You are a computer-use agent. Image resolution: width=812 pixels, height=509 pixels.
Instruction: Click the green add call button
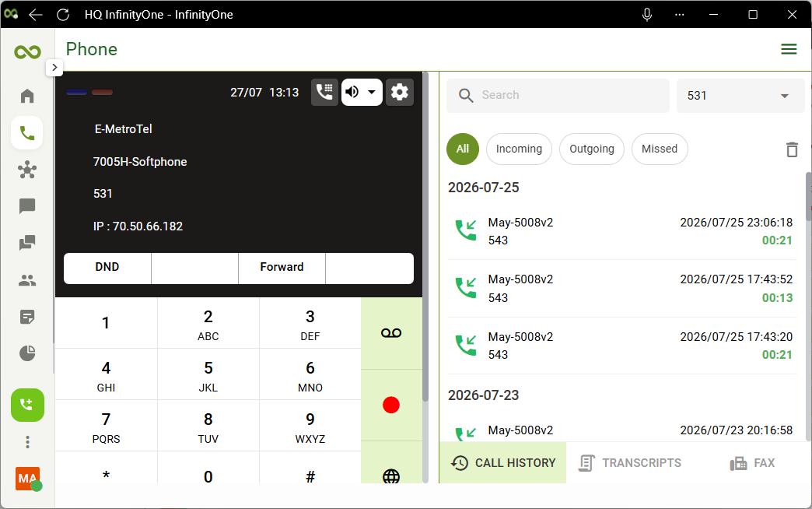(x=27, y=405)
